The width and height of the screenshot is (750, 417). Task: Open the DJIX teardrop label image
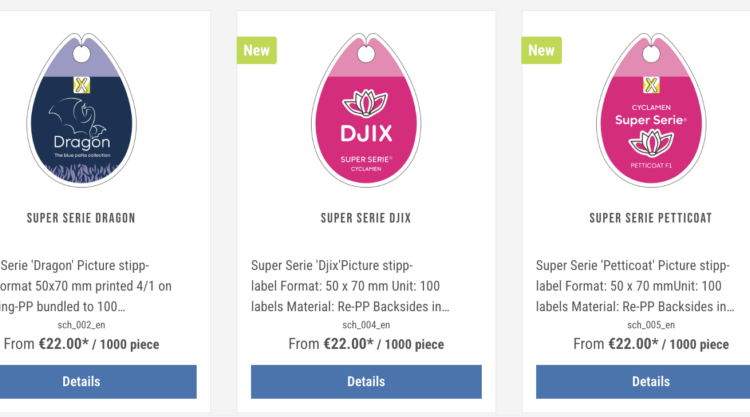366,110
